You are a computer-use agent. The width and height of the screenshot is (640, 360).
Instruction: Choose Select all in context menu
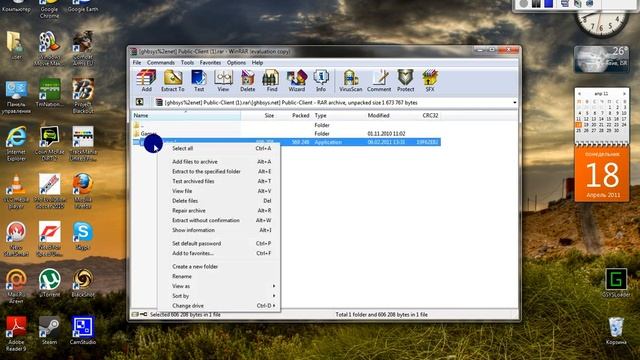(x=219, y=149)
